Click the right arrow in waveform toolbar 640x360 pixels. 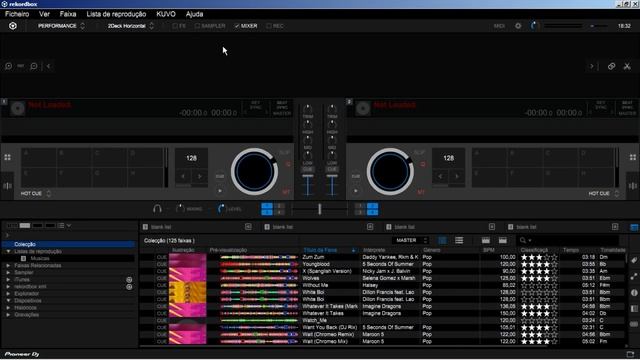592,66
